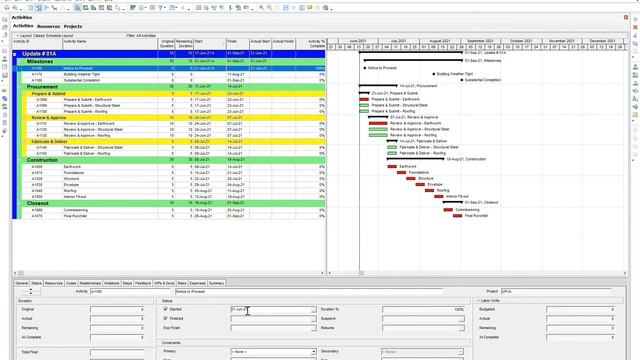Click the red delete X in right sidebar
The height and width of the screenshot is (360, 640).
click(x=635, y=27)
